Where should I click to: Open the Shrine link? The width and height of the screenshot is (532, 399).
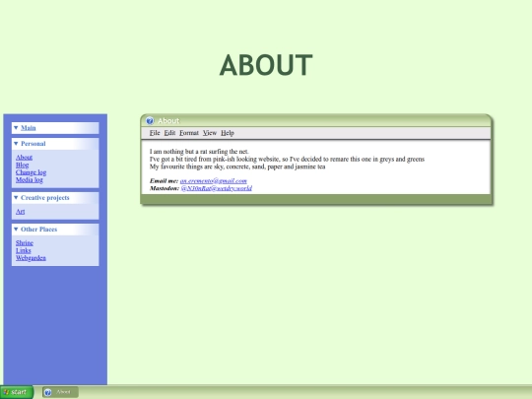pyautogui.click(x=25, y=243)
